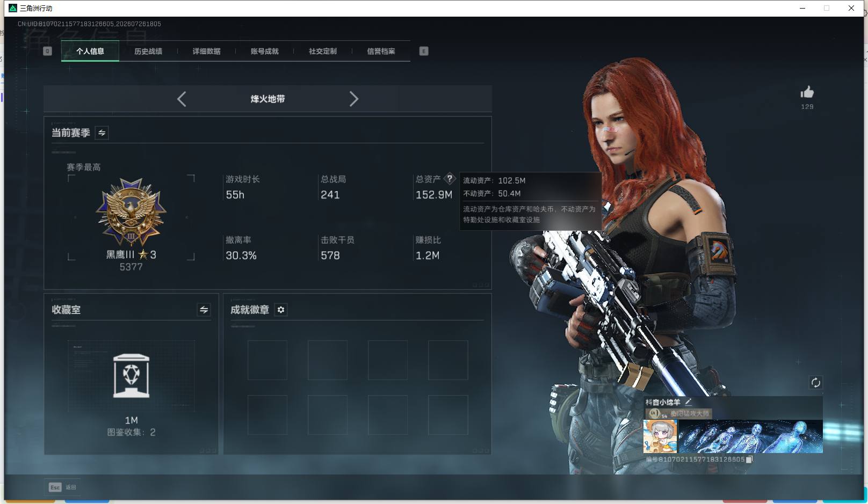
Task: Edit the nickname with the pencil icon
Action: point(689,401)
